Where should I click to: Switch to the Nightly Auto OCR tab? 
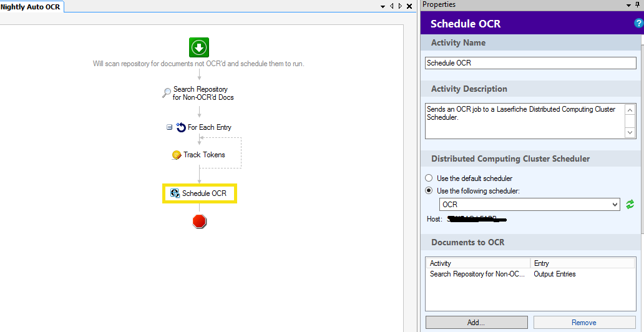[31, 6]
